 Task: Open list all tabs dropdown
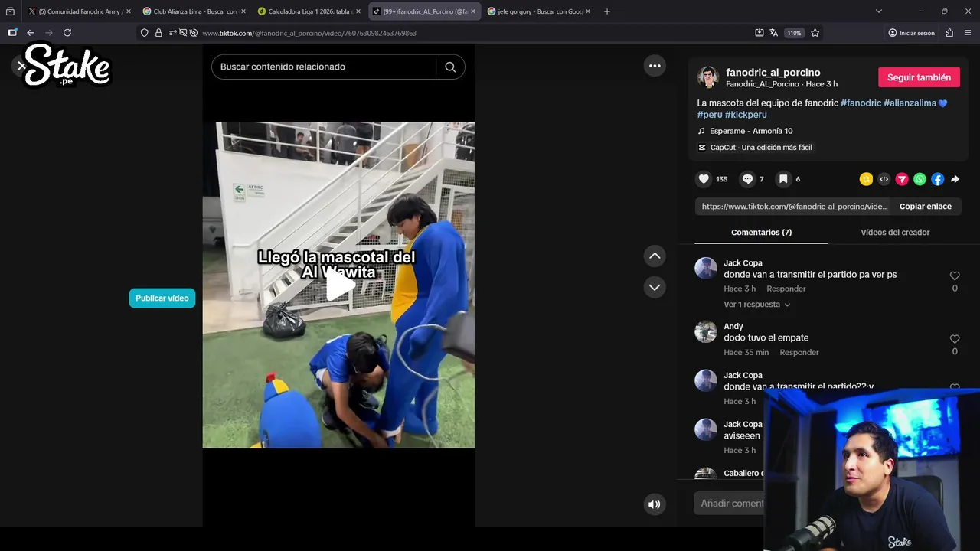(878, 11)
